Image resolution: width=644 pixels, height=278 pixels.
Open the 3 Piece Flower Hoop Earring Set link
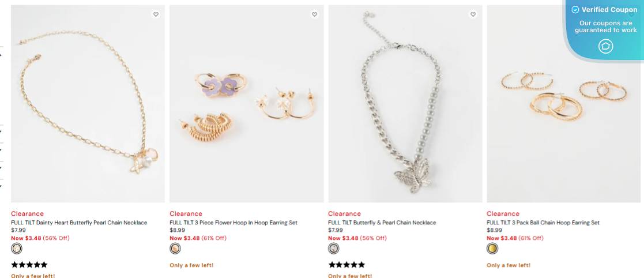[234, 223]
